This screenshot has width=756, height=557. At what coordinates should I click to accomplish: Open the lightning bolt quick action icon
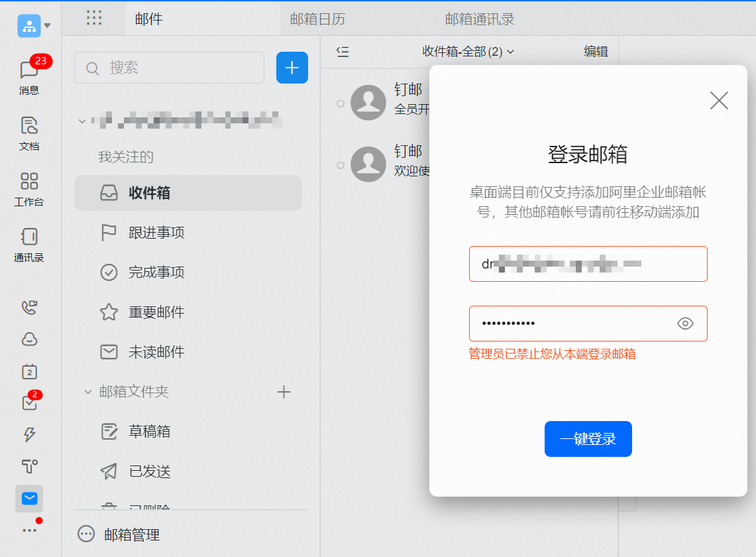coord(29,434)
